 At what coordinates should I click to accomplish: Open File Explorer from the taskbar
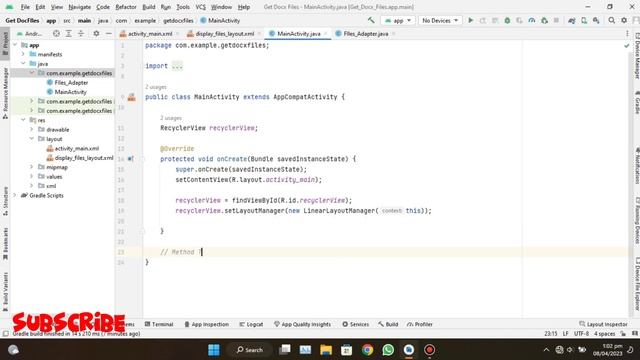[326, 350]
